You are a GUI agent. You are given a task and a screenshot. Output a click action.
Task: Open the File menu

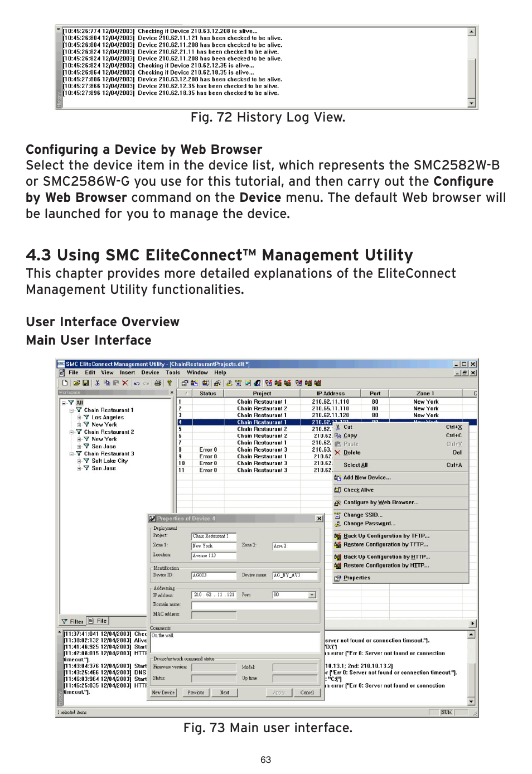74,373
